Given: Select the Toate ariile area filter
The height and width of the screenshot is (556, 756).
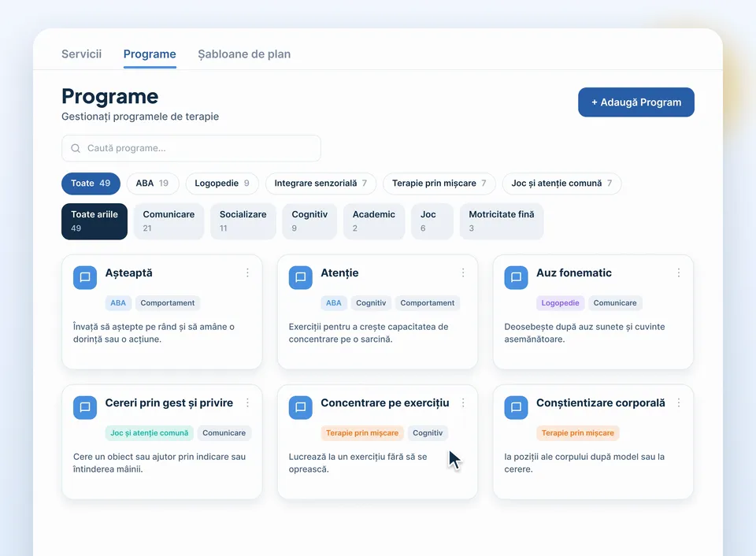Looking at the screenshot, I should [x=94, y=221].
